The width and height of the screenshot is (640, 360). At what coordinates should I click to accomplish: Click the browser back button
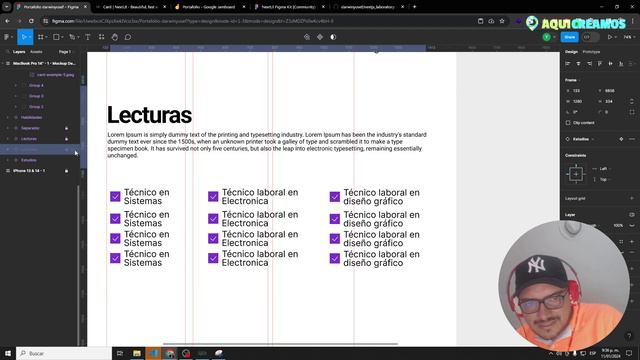[8, 21]
